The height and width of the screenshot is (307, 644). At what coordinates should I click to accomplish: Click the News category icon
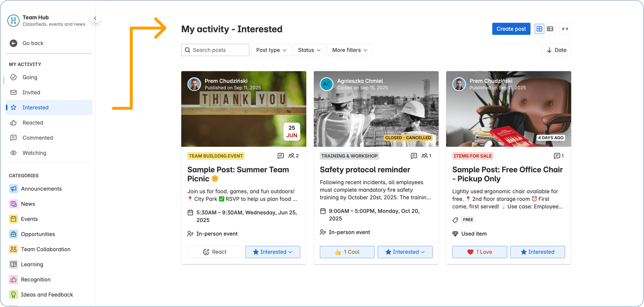(x=13, y=204)
